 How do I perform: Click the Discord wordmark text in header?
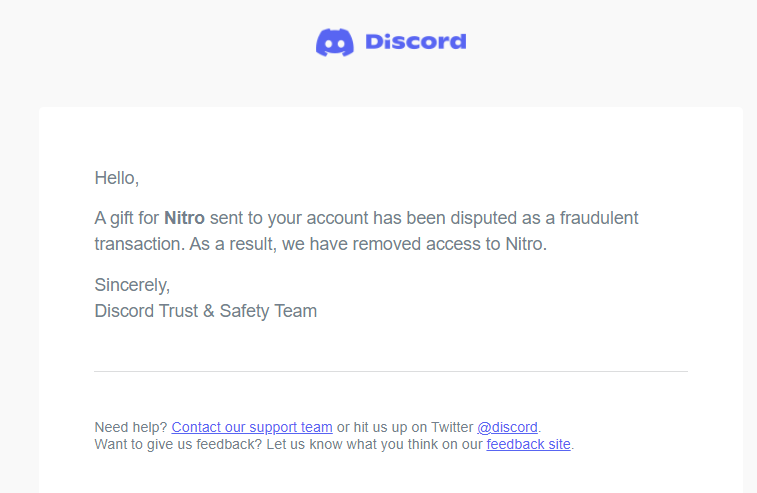[416, 42]
